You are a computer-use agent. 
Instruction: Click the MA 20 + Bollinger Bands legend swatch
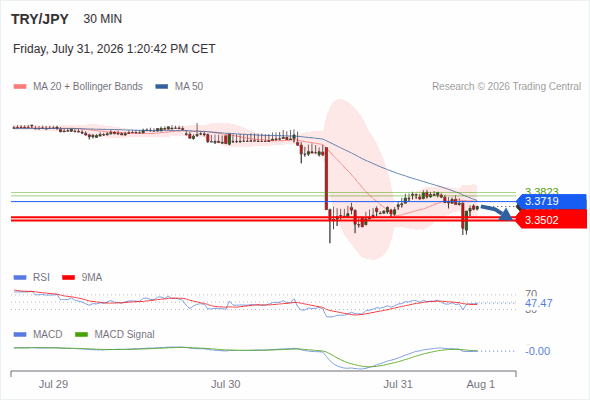click(20, 87)
